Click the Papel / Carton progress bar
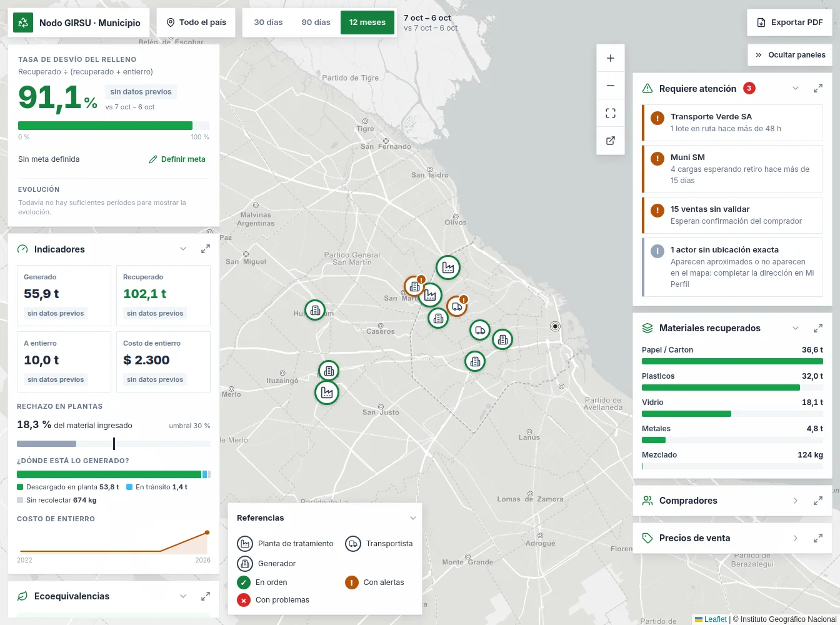Viewport: 840px width, 625px height. [x=732, y=361]
